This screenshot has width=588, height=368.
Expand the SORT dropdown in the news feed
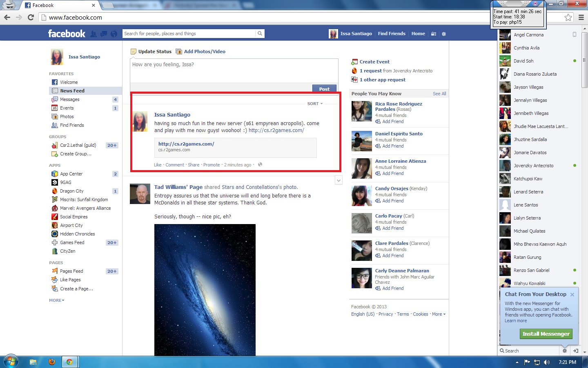tap(315, 104)
